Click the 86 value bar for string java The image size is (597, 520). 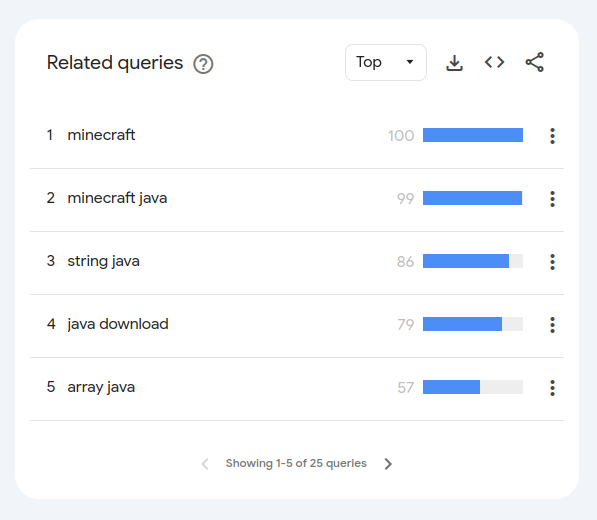473,261
